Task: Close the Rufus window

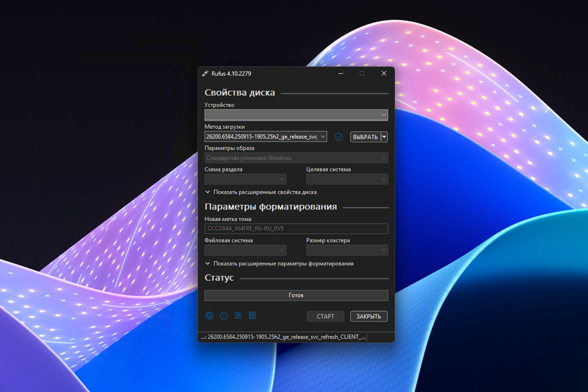Action: tap(384, 73)
